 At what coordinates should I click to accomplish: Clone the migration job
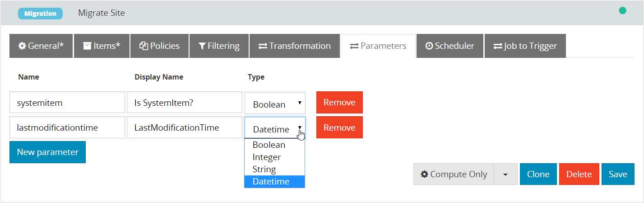538,174
